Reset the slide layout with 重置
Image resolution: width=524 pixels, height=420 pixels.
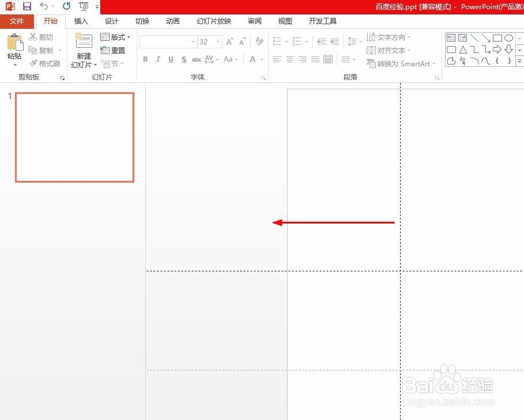(114, 50)
